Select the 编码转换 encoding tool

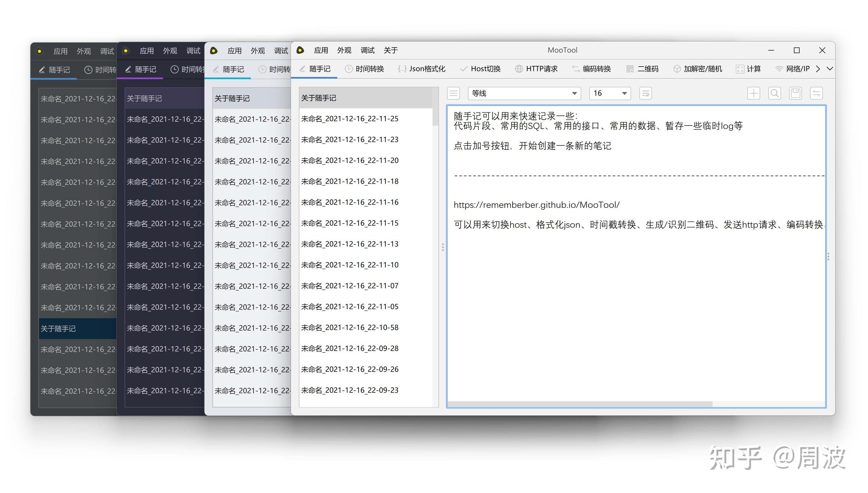[x=593, y=69]
